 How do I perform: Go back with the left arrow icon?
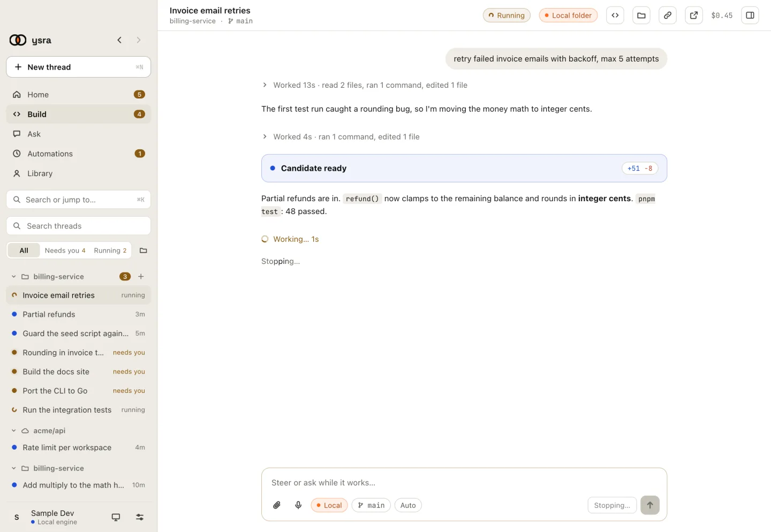(x=119, y=40)
